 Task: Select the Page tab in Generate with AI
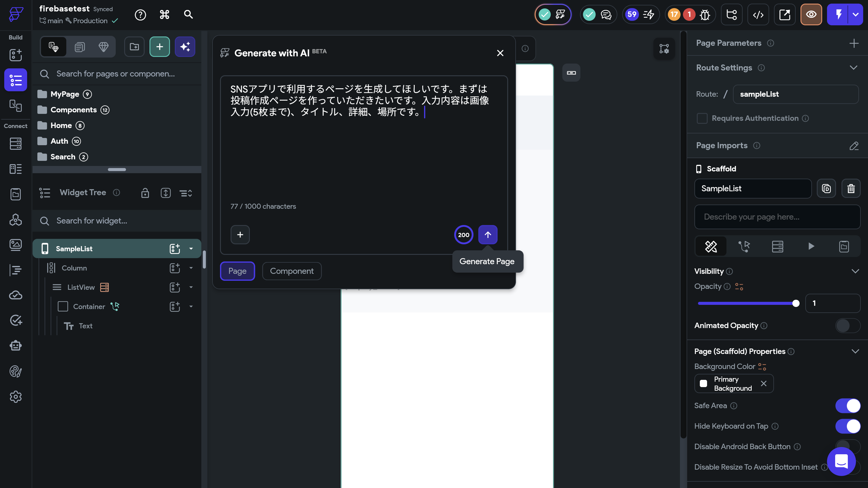[237, 271]
